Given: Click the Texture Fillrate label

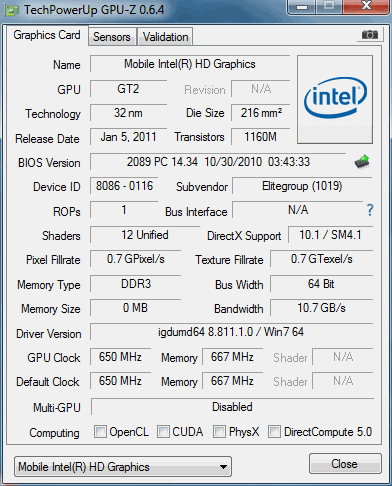Looking at the screenshot, I should click(x=229, y=260).
